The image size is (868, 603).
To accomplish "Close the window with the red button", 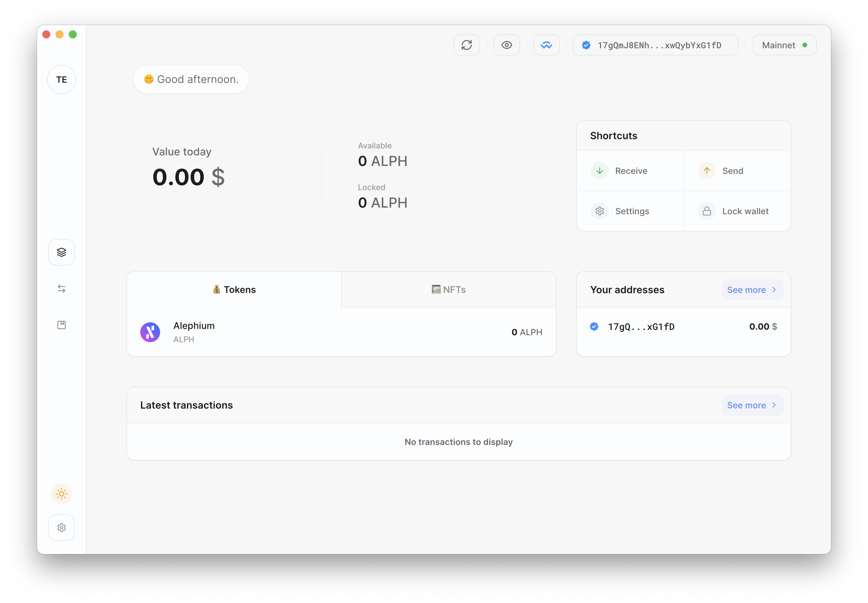I will click(47, 34).
